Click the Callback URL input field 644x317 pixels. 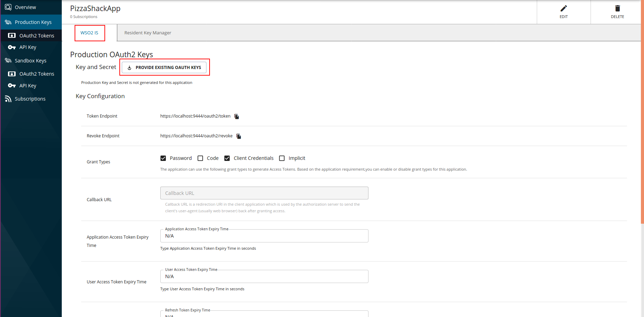click(264, 193)
